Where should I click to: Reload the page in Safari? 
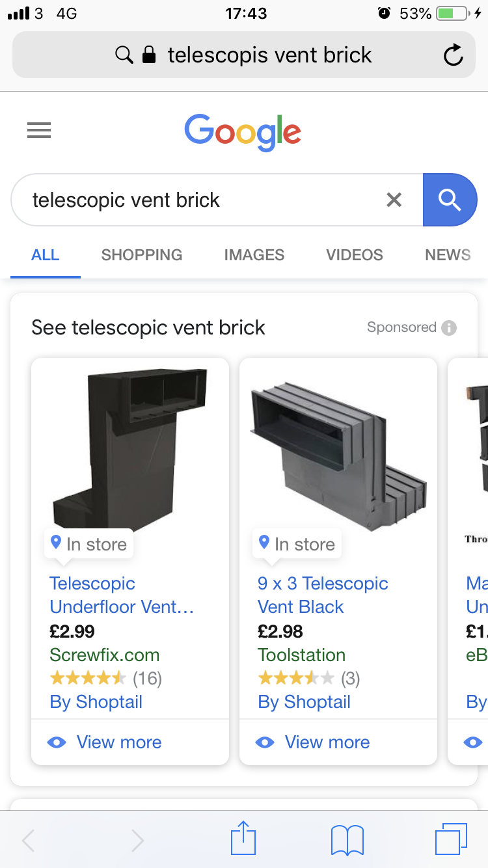(453, 56)
